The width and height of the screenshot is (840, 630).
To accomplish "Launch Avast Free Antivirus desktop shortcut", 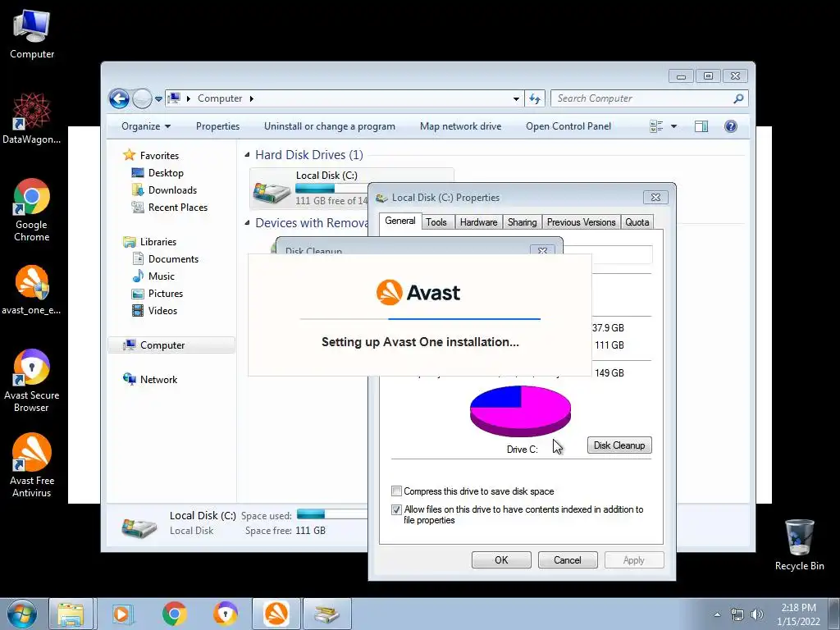I will tap(32, 465).
